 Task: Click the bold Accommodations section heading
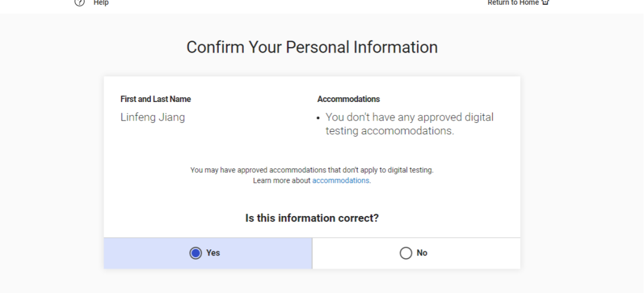coord(348,99)
